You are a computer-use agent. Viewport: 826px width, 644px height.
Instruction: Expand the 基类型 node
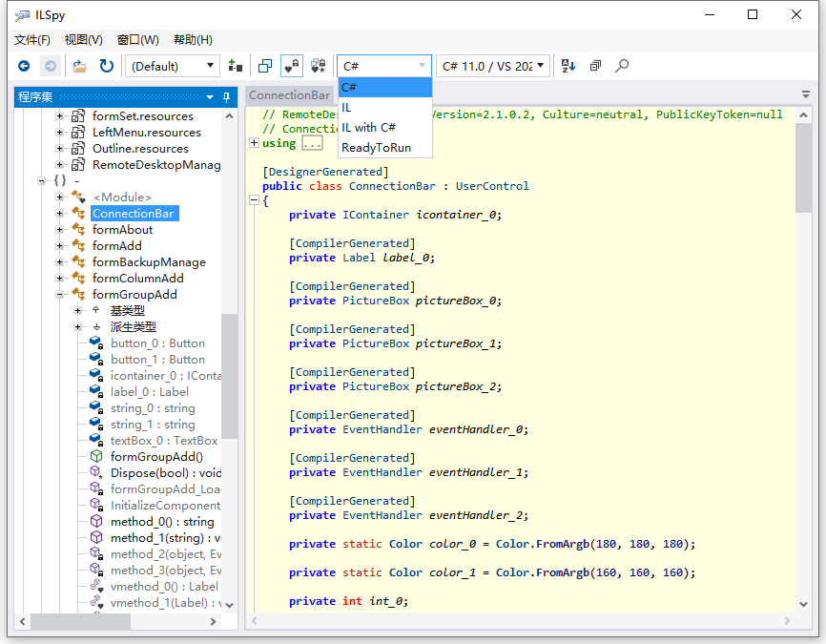click(x=77, y=310)
